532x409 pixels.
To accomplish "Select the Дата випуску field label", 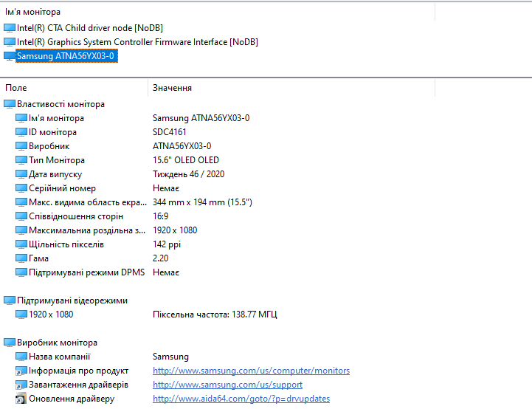I will (x=55, y=174).
